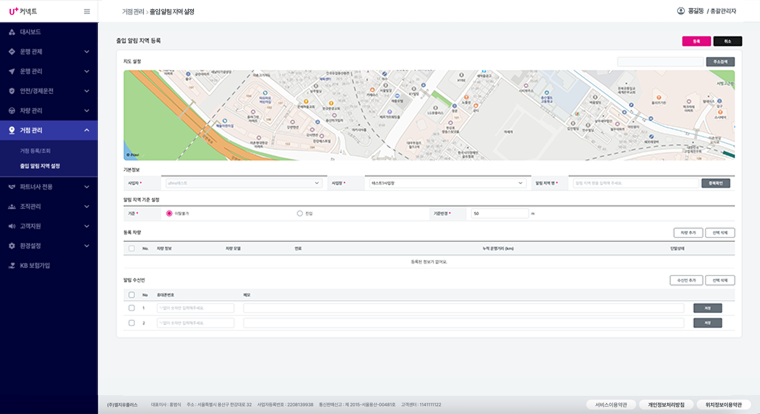This screenshot has height=414, width=760.
Task: Click the hamburger menu icon beside U+ 커넥트 logo
Action: [x=87, y=12]
